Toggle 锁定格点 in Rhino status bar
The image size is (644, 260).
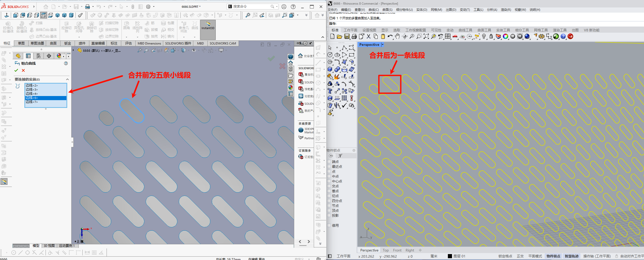click(x=505, y=256)
